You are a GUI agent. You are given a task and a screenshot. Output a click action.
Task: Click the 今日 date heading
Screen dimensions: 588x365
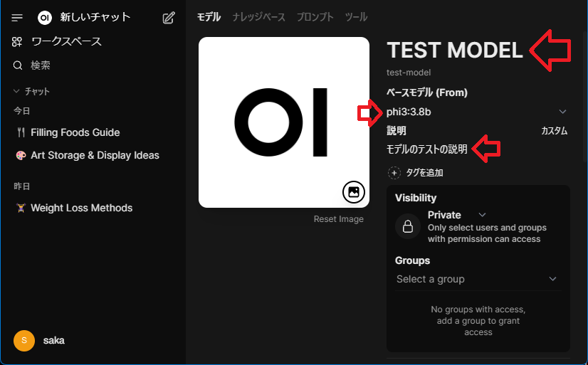click(x=22, y=111)
